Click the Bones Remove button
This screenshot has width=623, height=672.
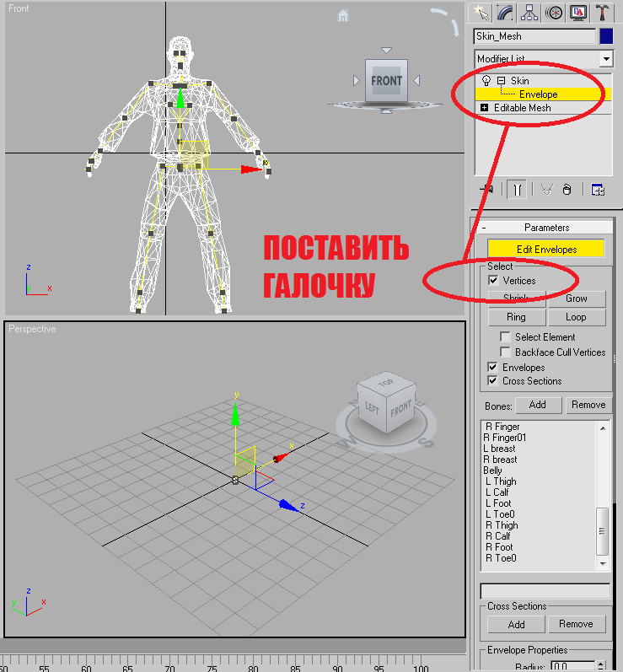click(588, 405)
